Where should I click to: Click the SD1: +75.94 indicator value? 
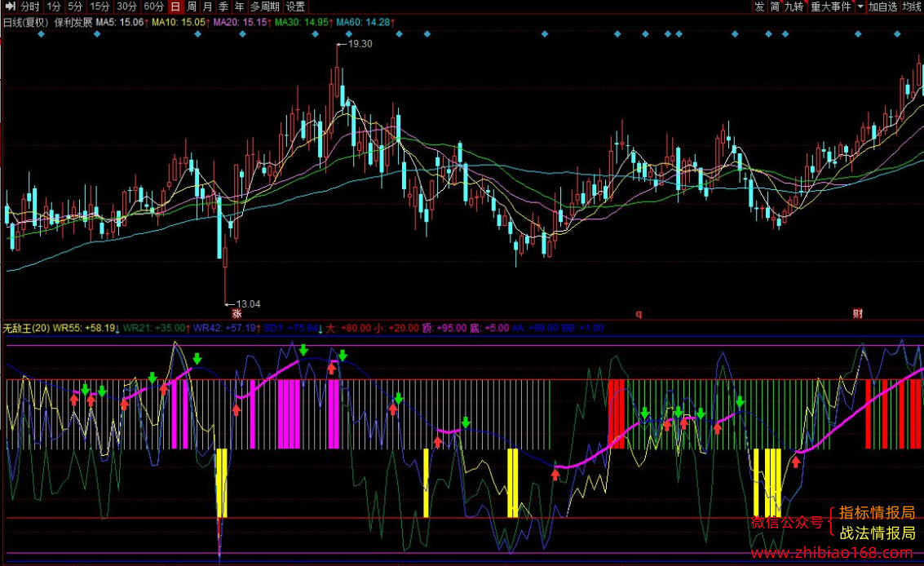click(x=293, y=328)
